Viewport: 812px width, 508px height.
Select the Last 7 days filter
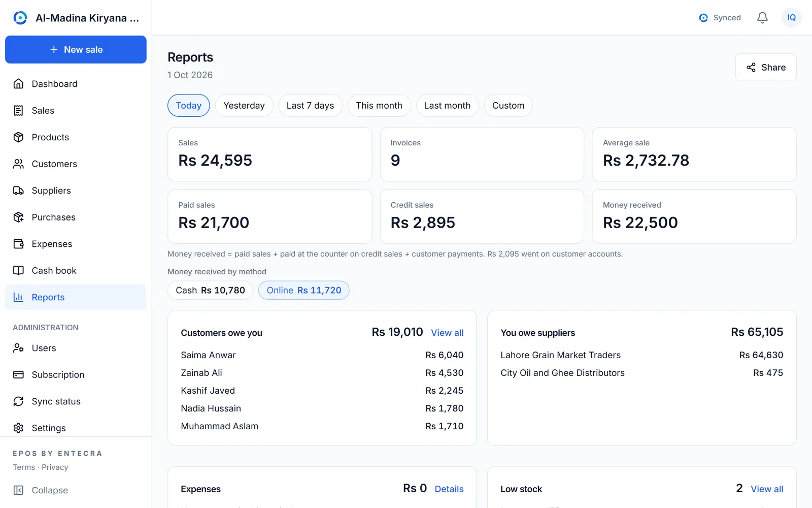[x=310, y=105]
